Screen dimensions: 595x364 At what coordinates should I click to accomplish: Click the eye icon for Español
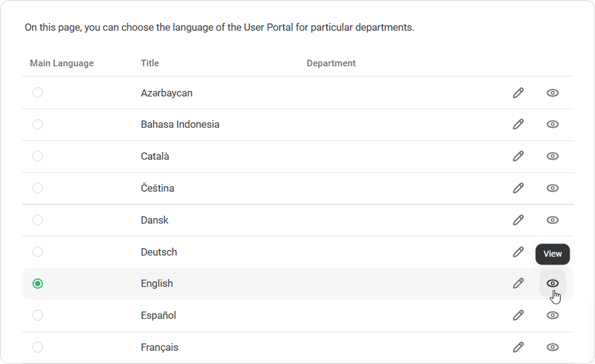(x=552, y=315)
